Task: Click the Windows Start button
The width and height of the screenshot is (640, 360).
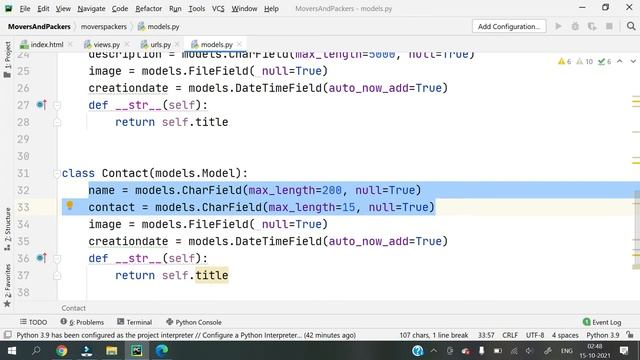Action: pos(11,351)
